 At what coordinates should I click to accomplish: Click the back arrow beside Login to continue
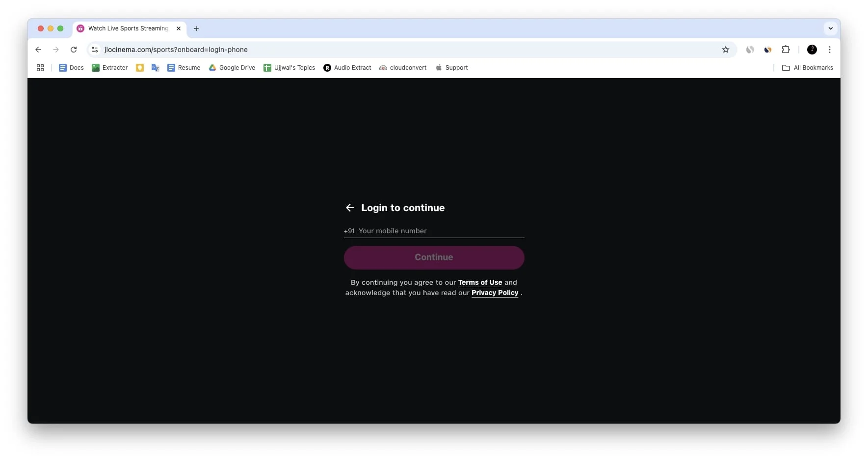click(350, 208)
